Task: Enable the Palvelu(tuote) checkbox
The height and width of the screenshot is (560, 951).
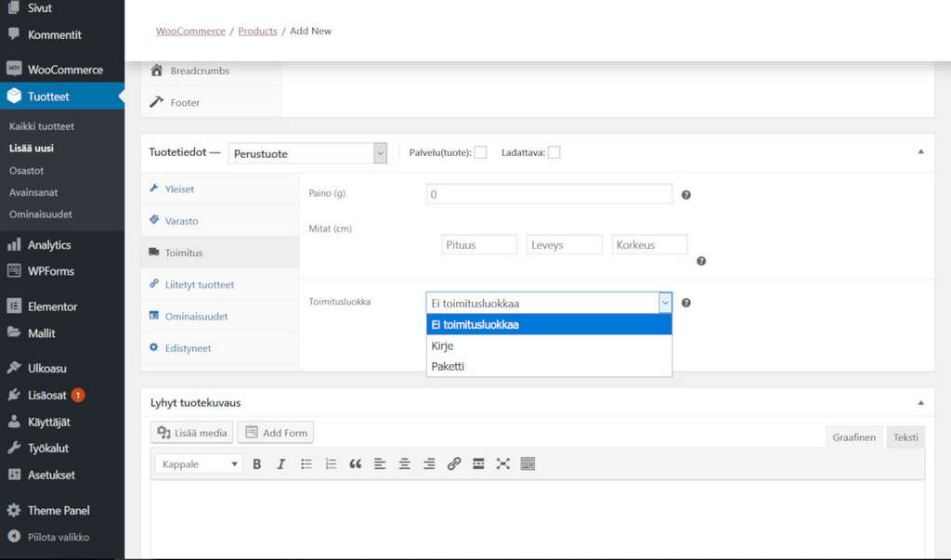Action: (x=480, y=153)
